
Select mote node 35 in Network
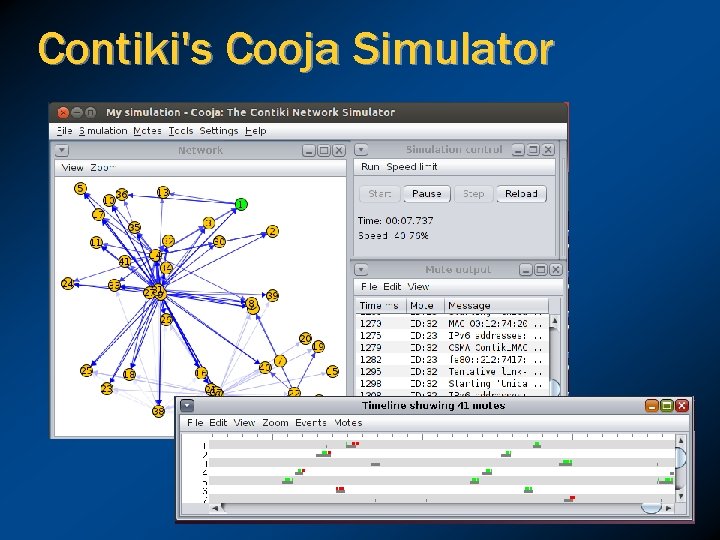tap(134, 227)
